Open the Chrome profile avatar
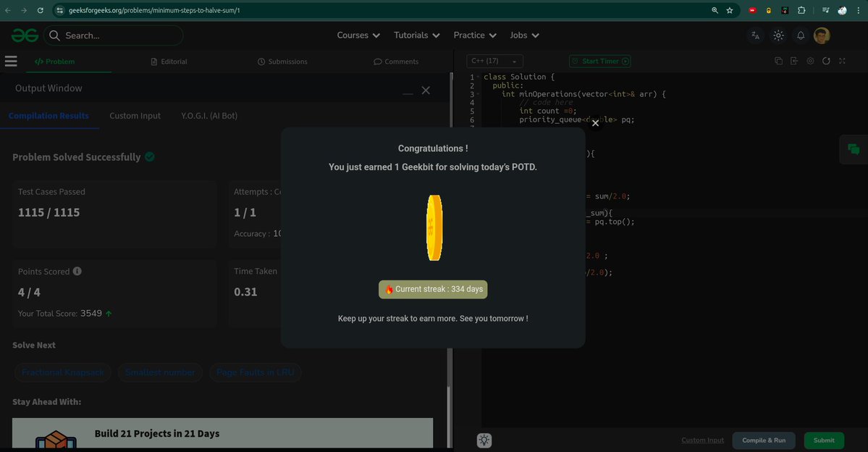868x452 pixels. pyautogui.click(x=842, y=10)
